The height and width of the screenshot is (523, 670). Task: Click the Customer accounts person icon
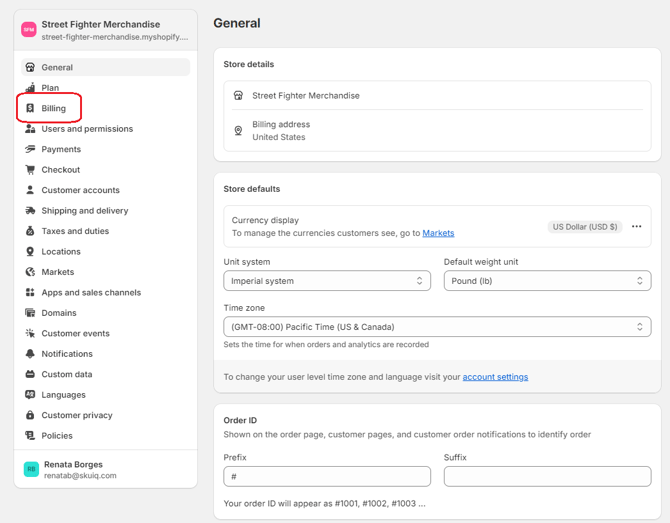click(x=30, y=190)
